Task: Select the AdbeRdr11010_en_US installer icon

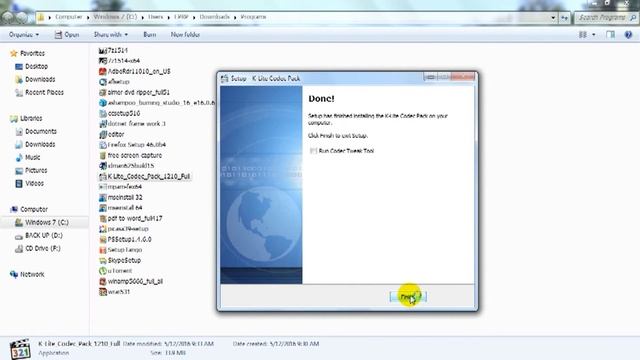Action: 103,71
